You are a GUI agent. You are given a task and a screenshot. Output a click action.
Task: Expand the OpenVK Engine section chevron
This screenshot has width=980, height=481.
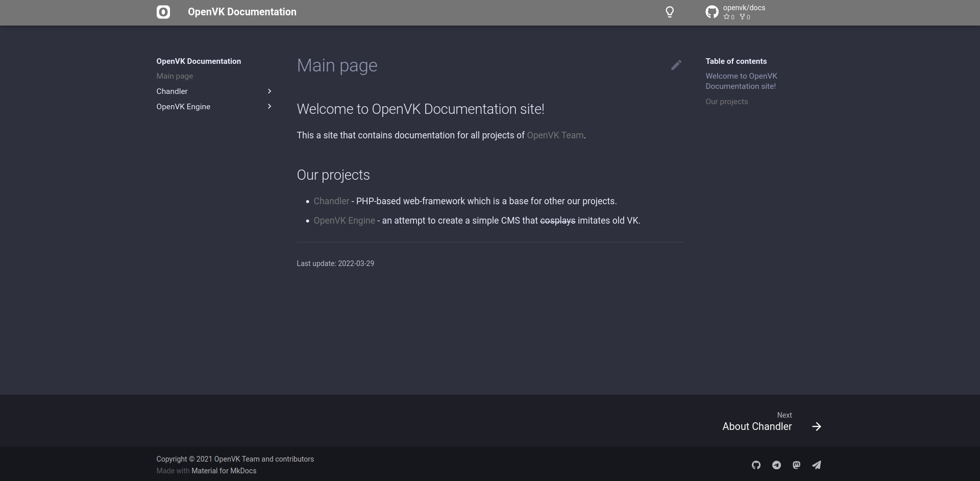point(269,107)
